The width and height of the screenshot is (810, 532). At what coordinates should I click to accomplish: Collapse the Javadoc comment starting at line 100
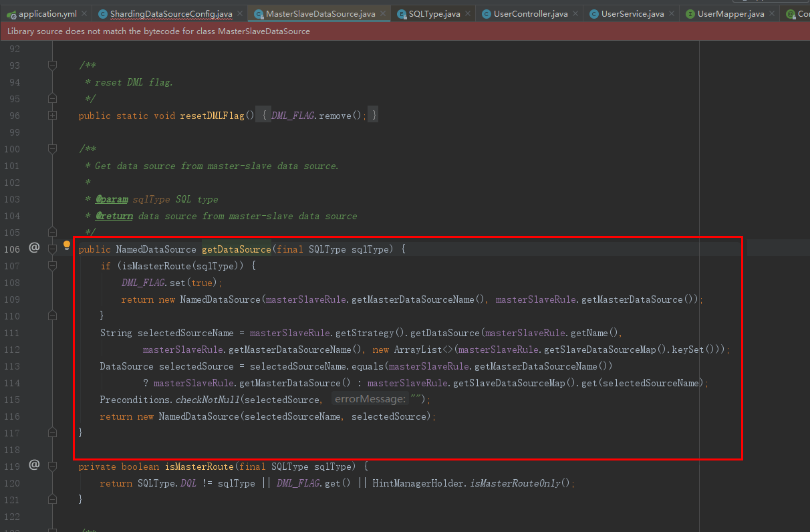tap(52, 148)
